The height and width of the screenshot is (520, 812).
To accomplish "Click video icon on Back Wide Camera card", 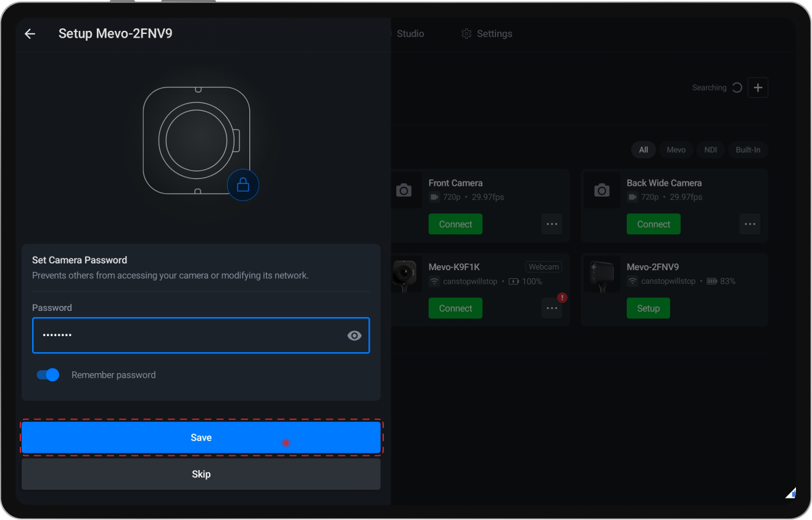I will 632,197.
